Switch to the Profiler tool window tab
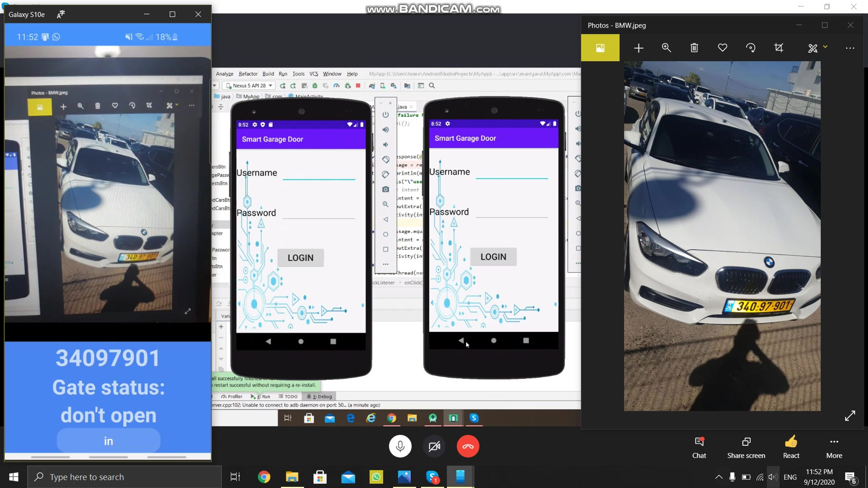Viewport: 868px width, 488px height. tap(232, 396)
